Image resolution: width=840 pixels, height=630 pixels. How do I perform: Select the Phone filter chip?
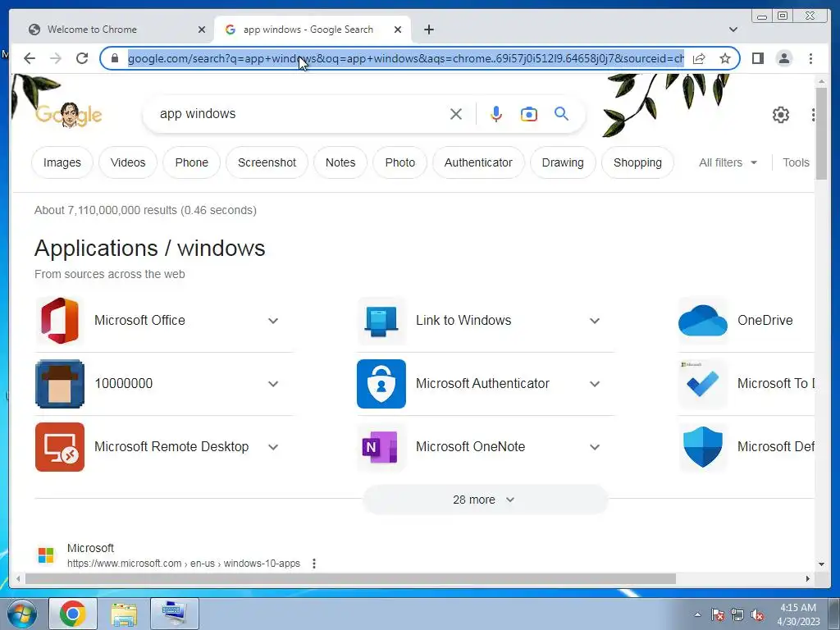pos(192,163)
